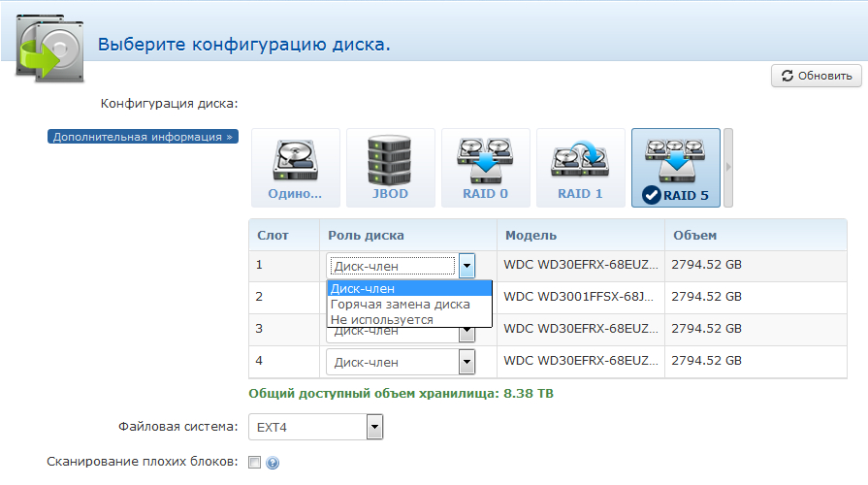Image resolution: width=868 pixels, height=485 pixels.
Task: Enable the bad block scanning checkbox
Action: (255, 463)
